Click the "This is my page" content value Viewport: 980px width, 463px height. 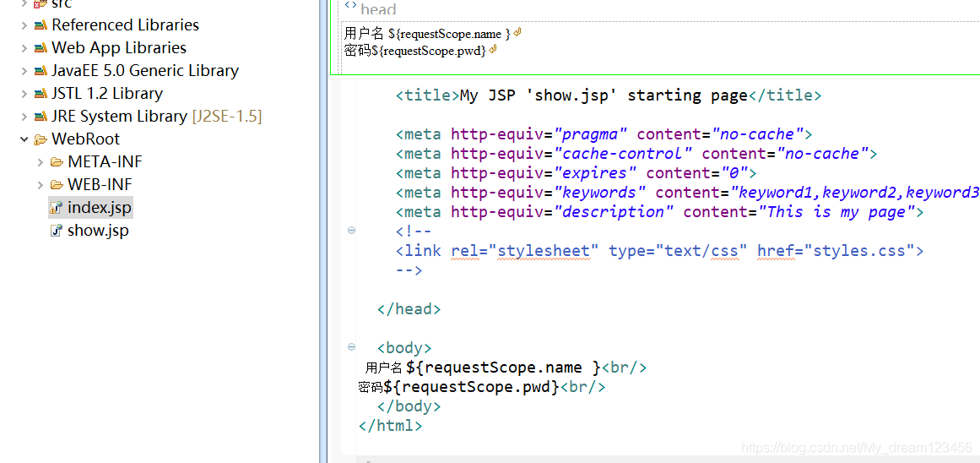(837, 211)
